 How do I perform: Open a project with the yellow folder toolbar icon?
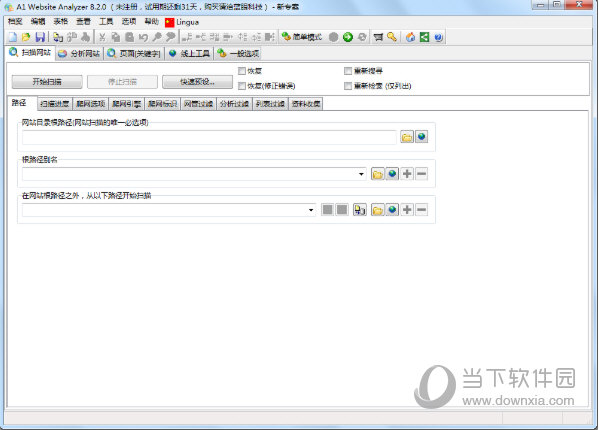tap(26, 37)
